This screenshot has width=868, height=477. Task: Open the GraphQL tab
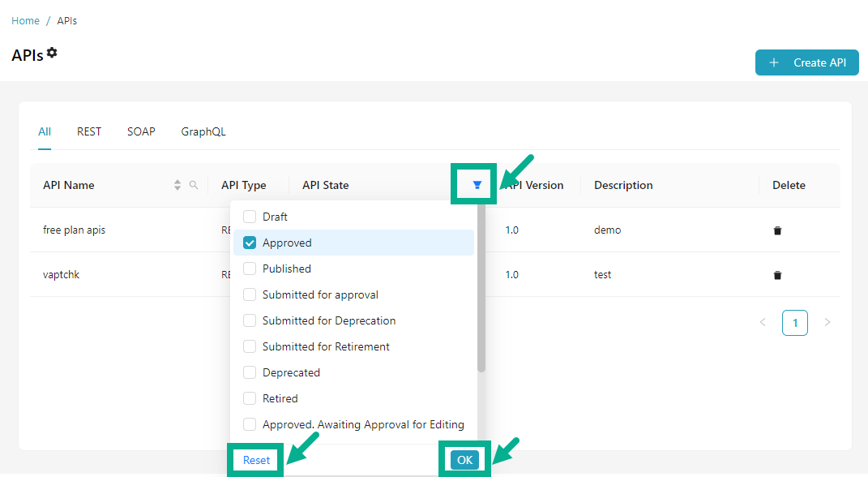(203, 131)
